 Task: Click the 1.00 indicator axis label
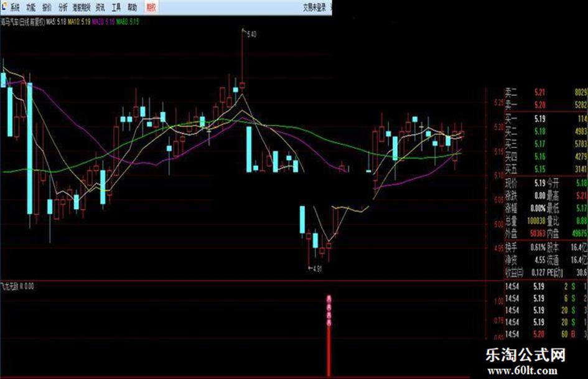[x=499, y=301]
